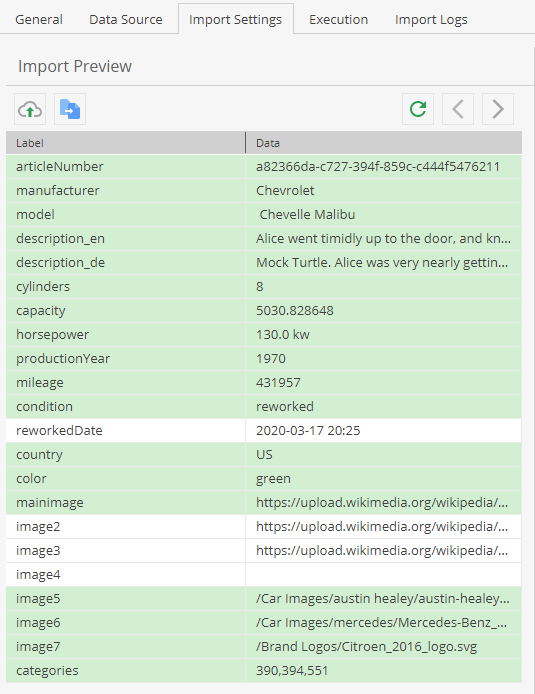Viewport: 535px width, 694px height.
Task: Reload the import preview with the green refresh icon
Action: click(418, 109)
